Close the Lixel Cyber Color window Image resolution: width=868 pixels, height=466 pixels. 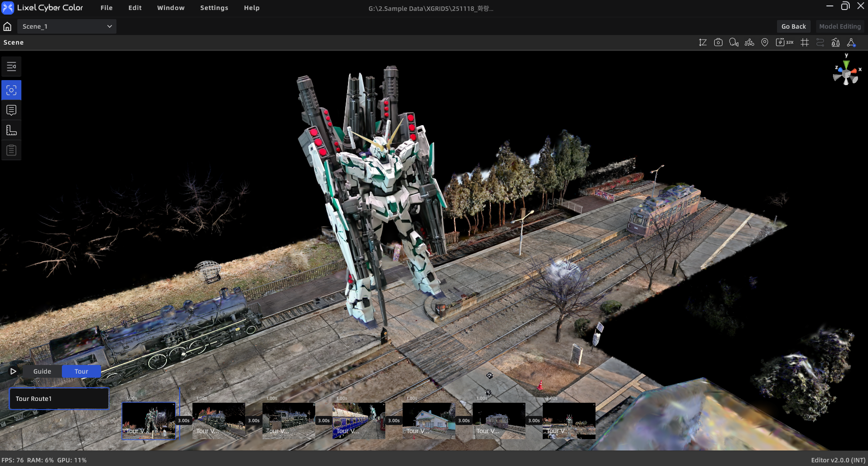tap(861, 6)
